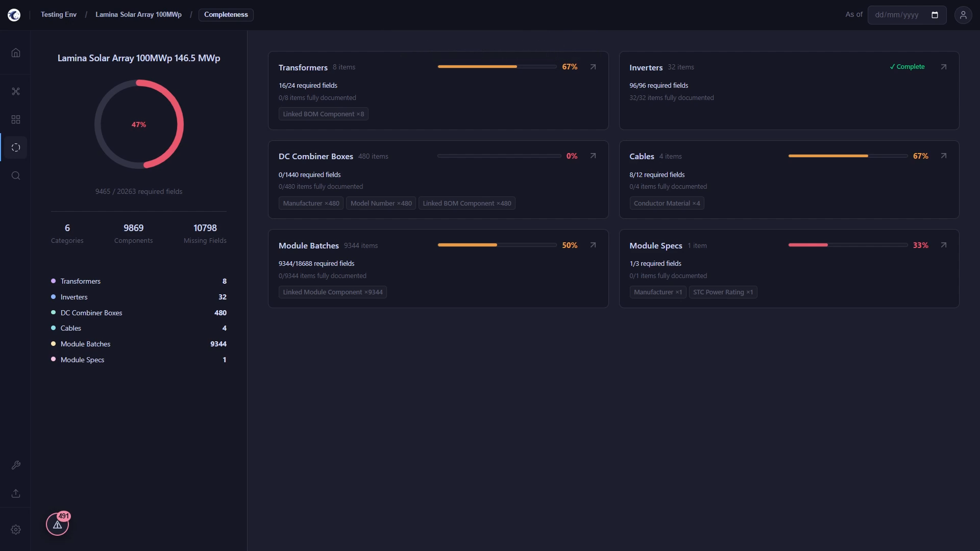This screenshot has height=551, width=980.
Task: Click the Linked Module Component ×9344 tag
Action: click(x=333, y=292)
